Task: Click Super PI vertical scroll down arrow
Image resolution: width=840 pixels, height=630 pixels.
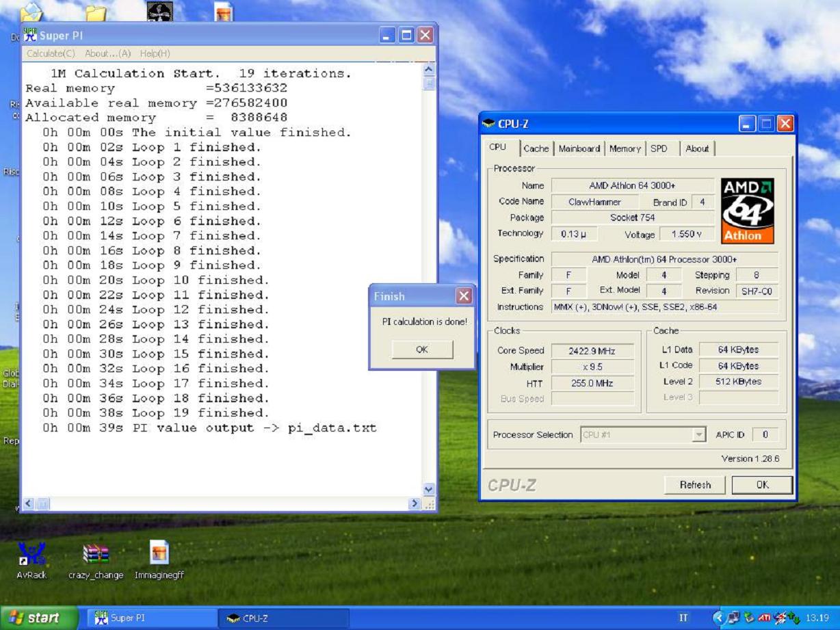Action: tap(429, 490)
